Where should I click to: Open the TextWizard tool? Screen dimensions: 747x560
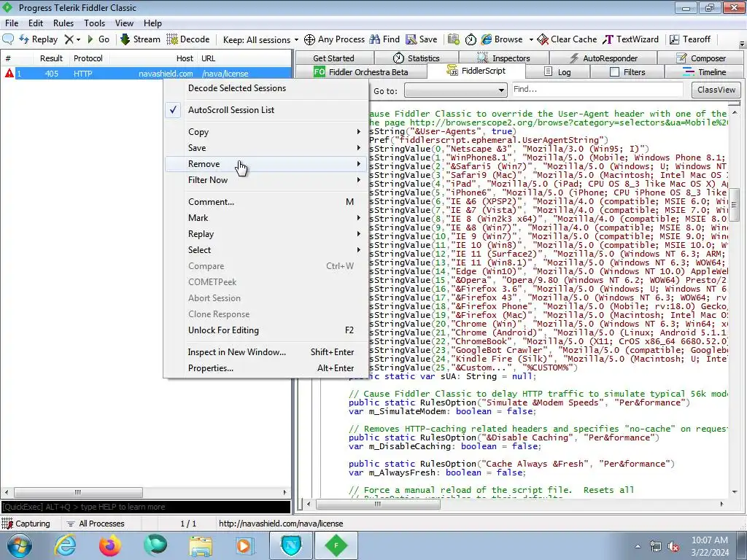point(630,39)
